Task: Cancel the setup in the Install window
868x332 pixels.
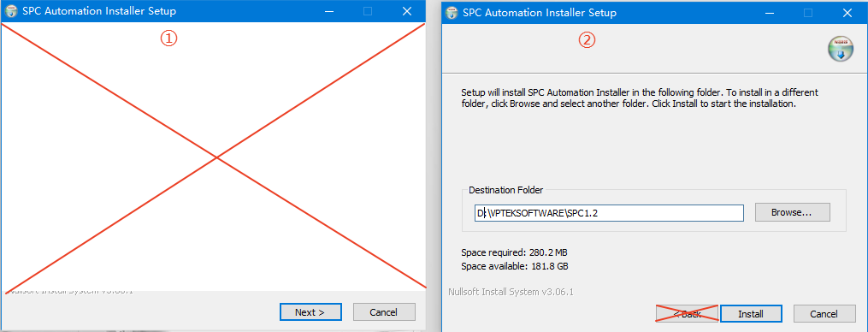Action: [824, 314]
